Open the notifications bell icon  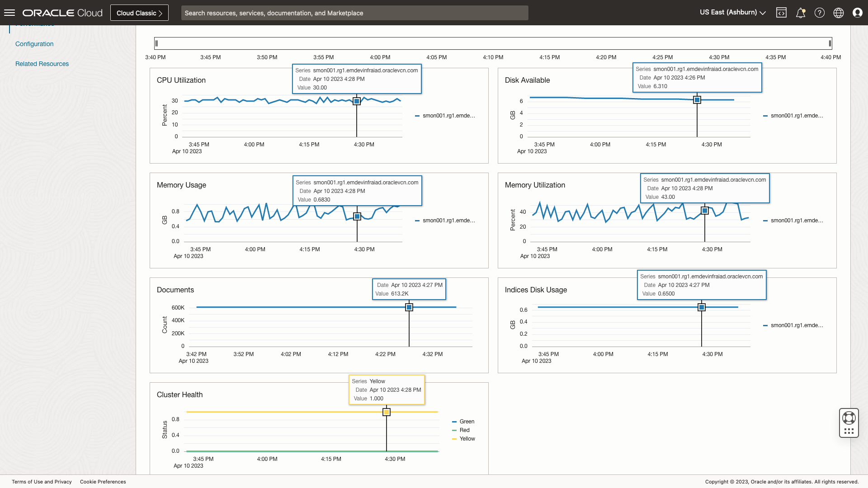pyautogui.click(x=800, y=13)
